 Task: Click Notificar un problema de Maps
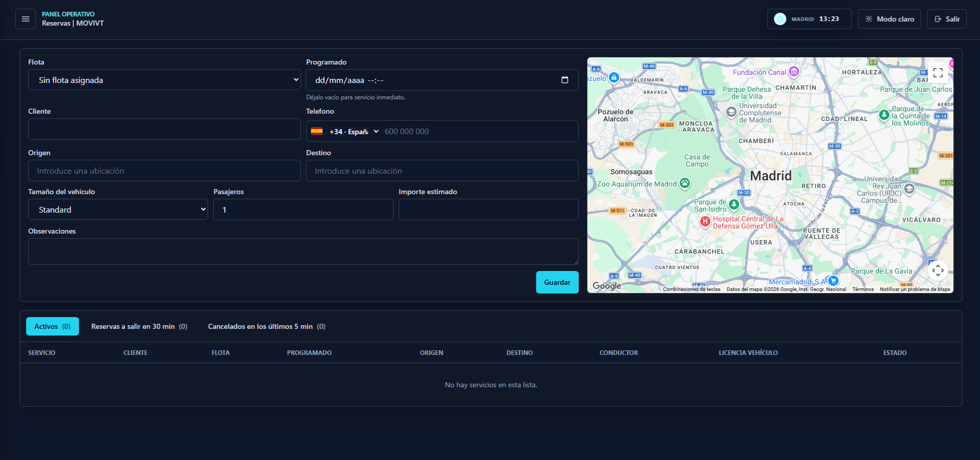(915, 289)
